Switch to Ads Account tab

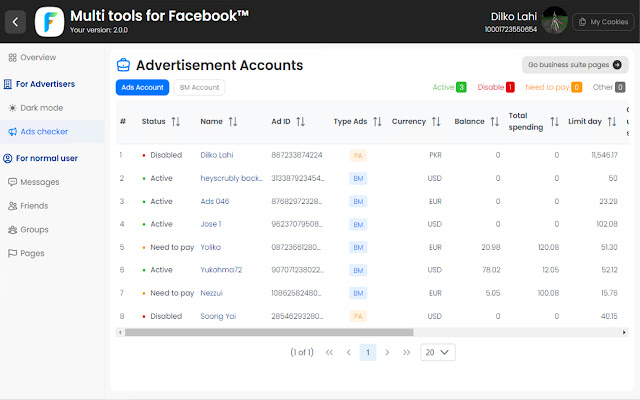[142, 87]
